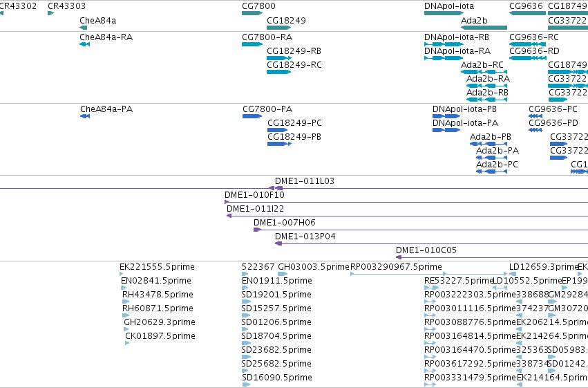Select EST RP003290967.5prime
Image resolution: width=588 pixels, height=388 pixels.
(397, 267)
